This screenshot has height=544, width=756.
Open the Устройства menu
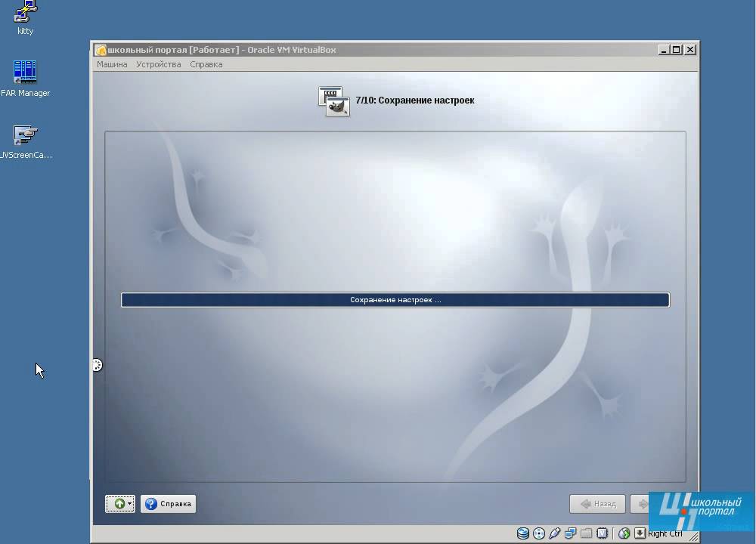[x=158, y=64]
